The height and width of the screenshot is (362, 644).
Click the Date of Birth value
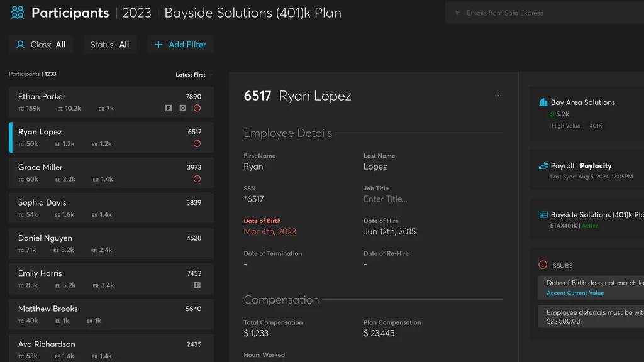click(x=270, y=232)
